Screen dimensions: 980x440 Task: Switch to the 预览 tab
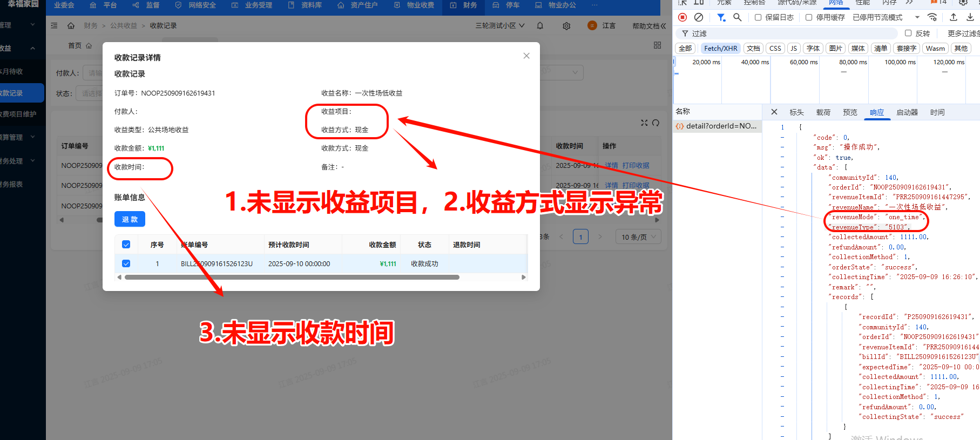pyautogui.click(x=850, y=112)
